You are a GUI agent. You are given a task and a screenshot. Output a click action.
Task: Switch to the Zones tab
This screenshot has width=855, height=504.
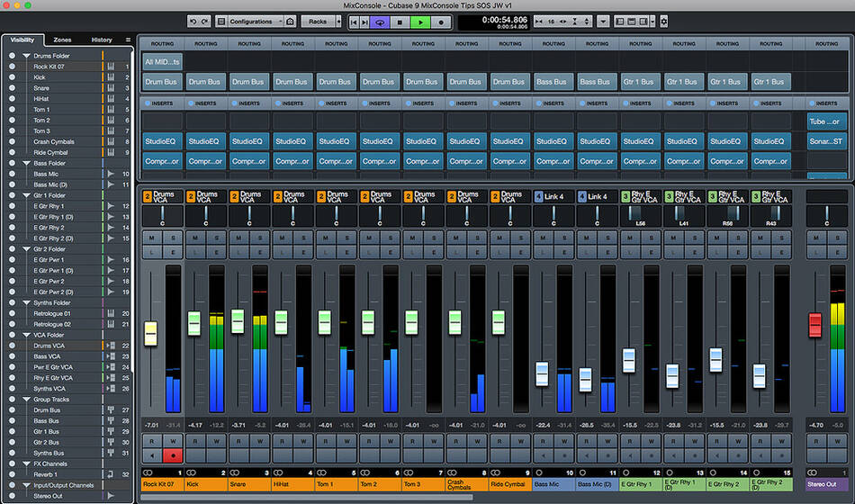click(x=62, y=40)
